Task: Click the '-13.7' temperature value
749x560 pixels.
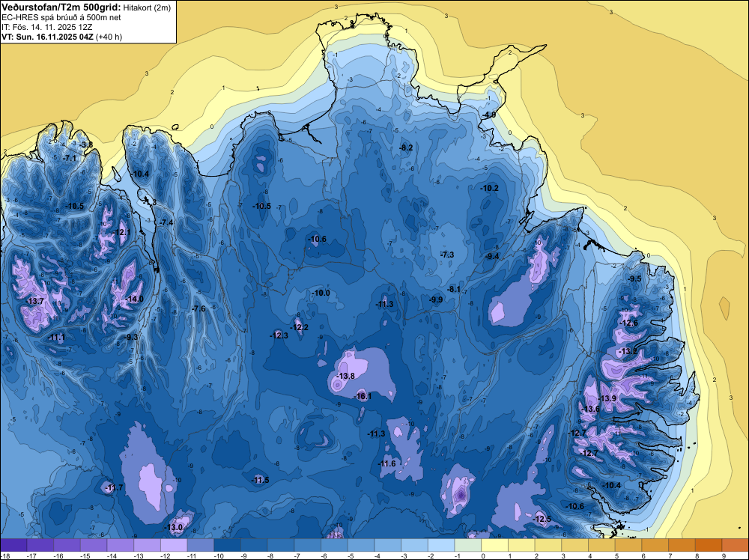Action: (x=35, y=301)
